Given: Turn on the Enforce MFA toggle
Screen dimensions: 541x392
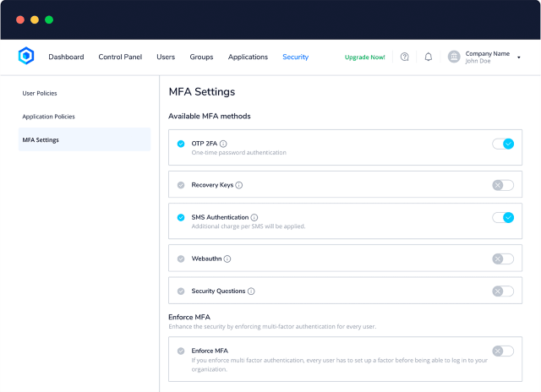Looking at the screenshot, I should tap(503, 351).
